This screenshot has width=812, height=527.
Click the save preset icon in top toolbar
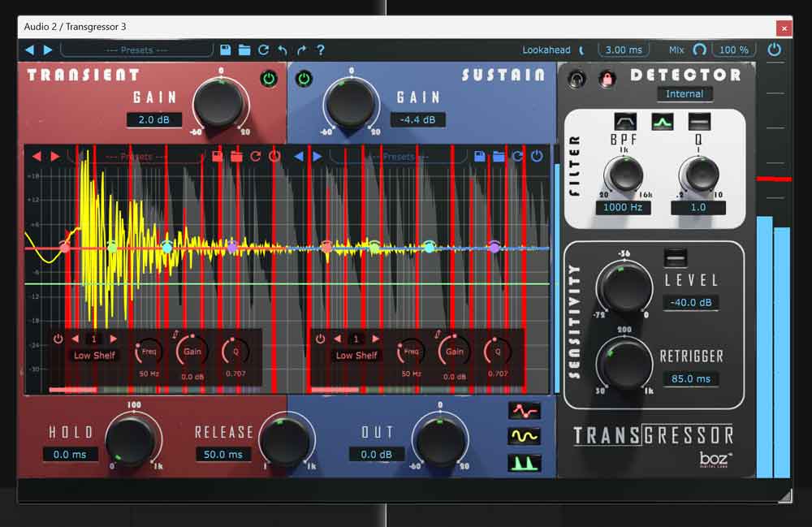tap(226, 50)
